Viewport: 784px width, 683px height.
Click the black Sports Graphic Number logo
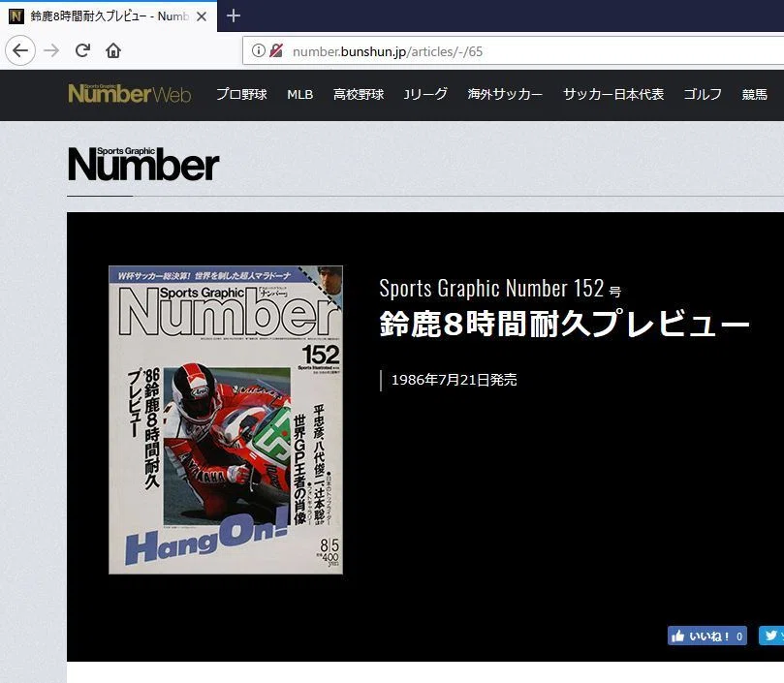(x=143, y=164)
